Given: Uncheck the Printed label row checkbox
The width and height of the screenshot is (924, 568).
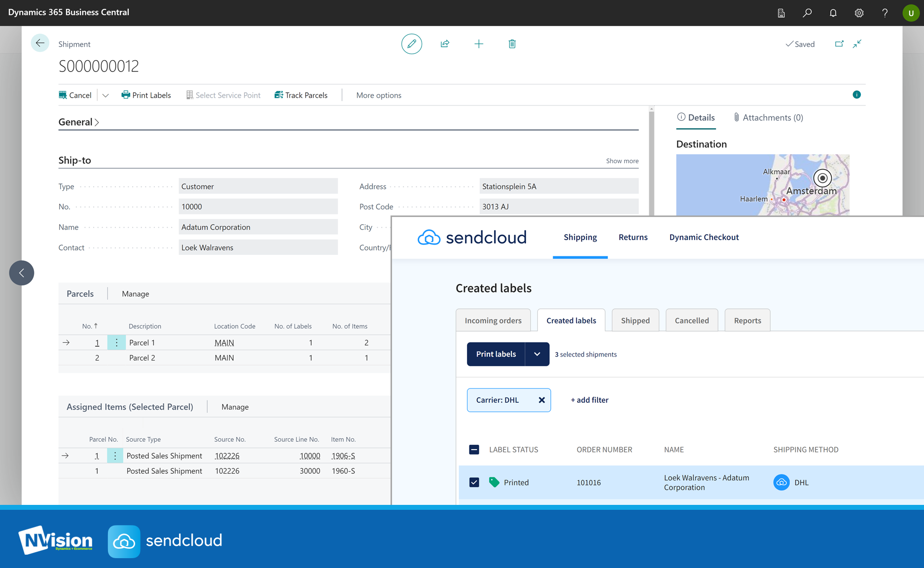Looking at the screenshot, I should tap(474, 482).
